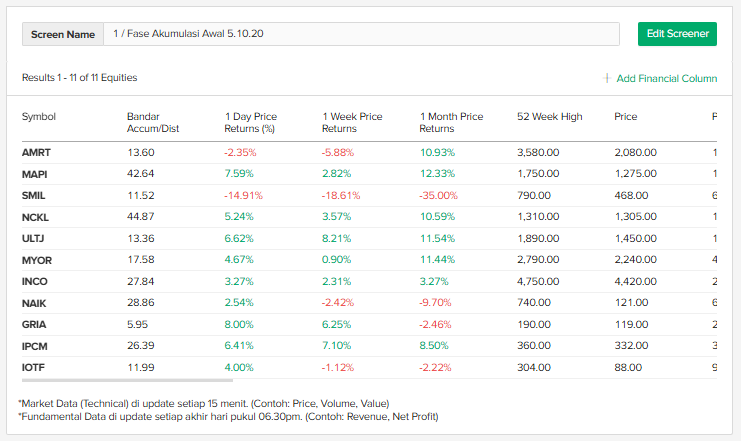Click the plus icon beside Add Financial Column
The height and width of the screenshot is (441, 741).
click(607, 78)
